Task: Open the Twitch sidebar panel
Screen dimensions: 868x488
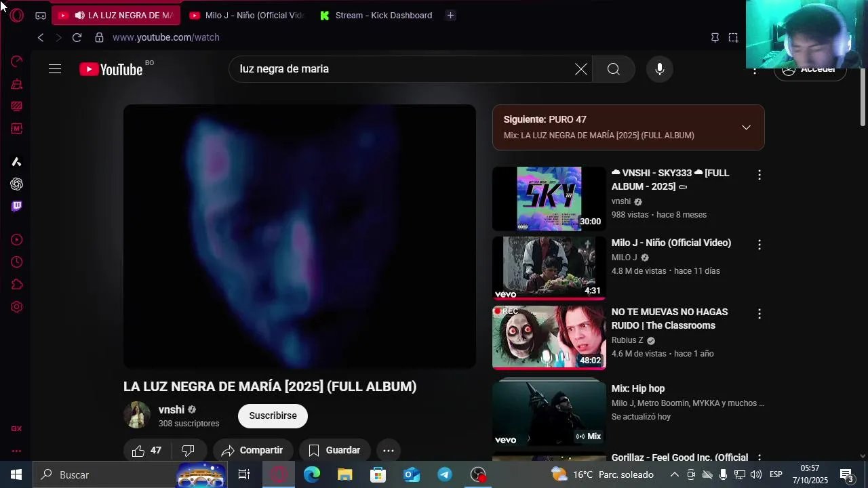Action: coord(17,206)
